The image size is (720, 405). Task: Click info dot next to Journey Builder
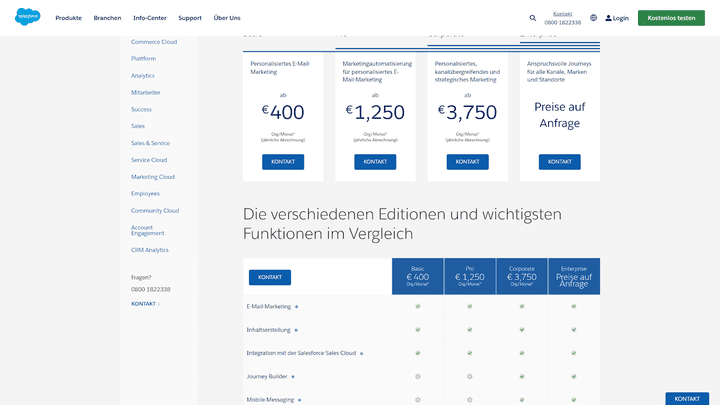[293, 377]
